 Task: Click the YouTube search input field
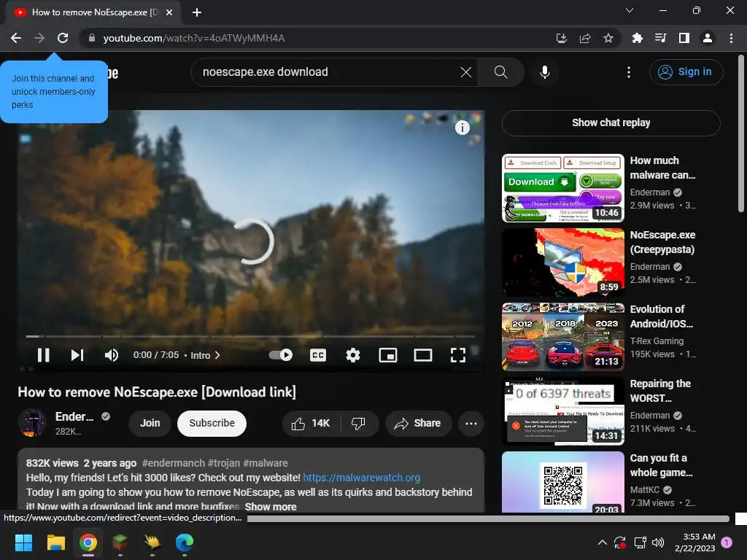click(x=329, y=72)
